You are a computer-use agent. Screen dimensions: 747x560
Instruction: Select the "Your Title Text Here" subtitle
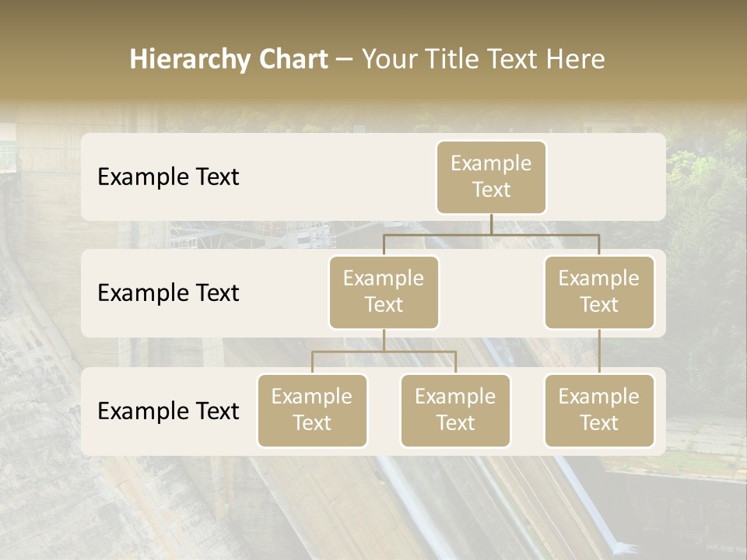pos(483,59)
